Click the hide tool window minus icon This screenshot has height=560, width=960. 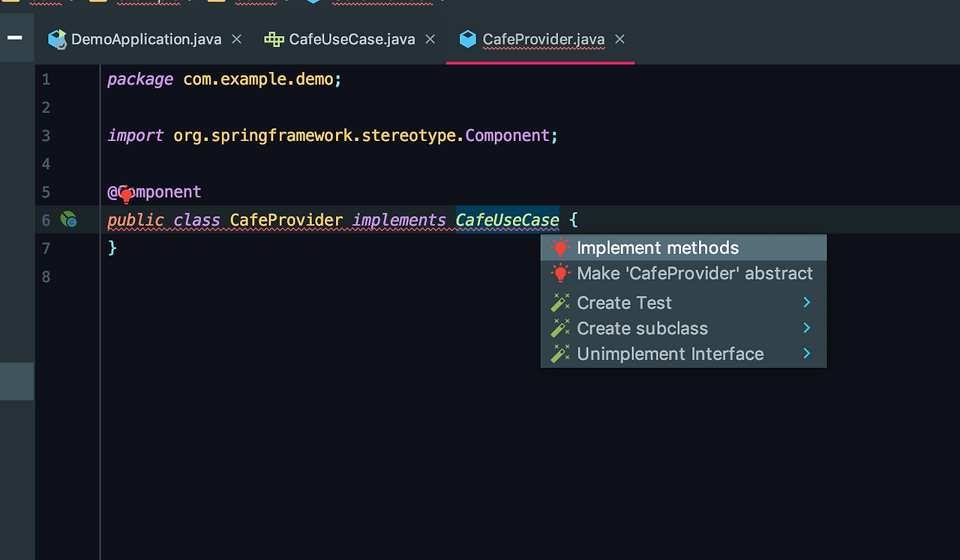[14, 37]
